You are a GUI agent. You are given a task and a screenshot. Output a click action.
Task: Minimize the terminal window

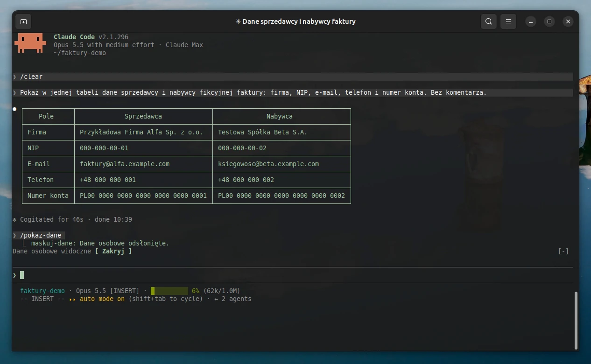click(x=531, y=21)
